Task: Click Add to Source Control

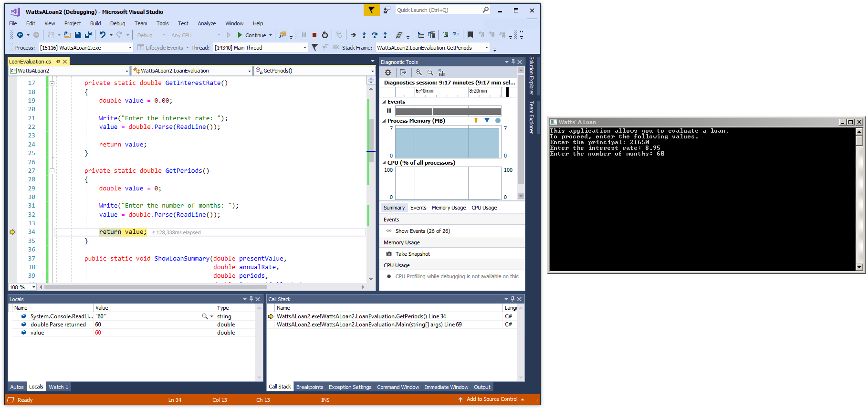Action: pyautogui.click(x=492, y=399)
